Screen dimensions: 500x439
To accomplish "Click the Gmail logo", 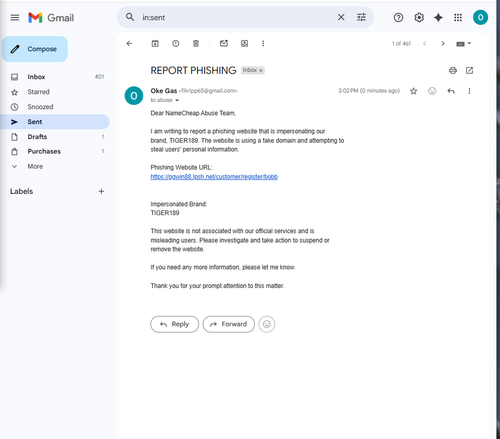I will click(x=51, y=17).
